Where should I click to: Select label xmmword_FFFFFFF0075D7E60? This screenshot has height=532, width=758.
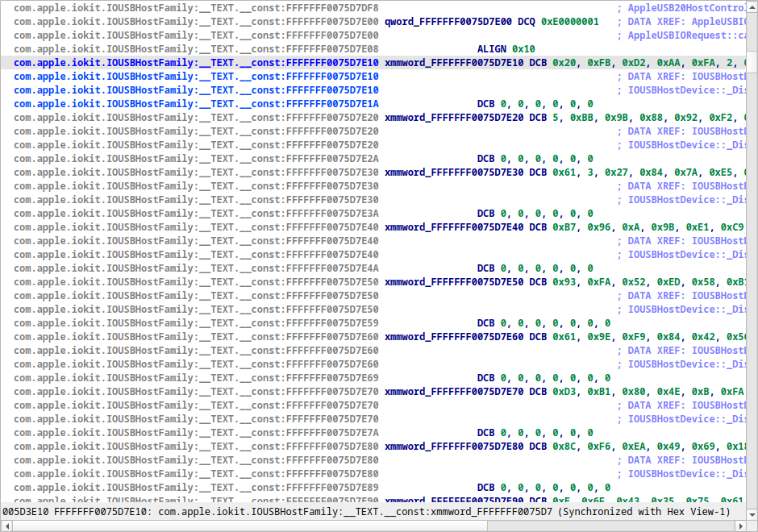[454, 337]
